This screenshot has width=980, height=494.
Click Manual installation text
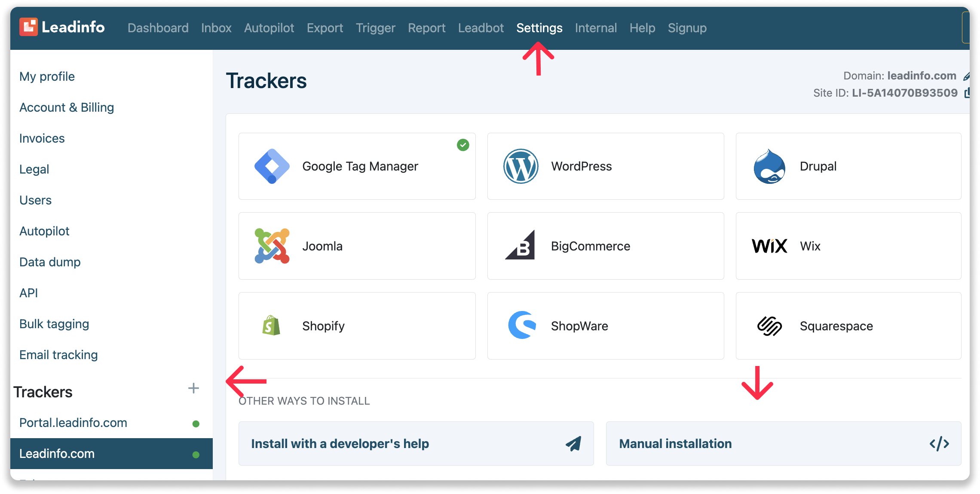(x=675, y=443)
